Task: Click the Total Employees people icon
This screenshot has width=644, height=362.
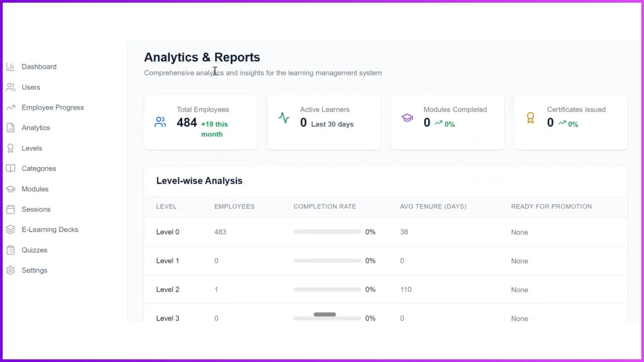Action: pos(160,122)
